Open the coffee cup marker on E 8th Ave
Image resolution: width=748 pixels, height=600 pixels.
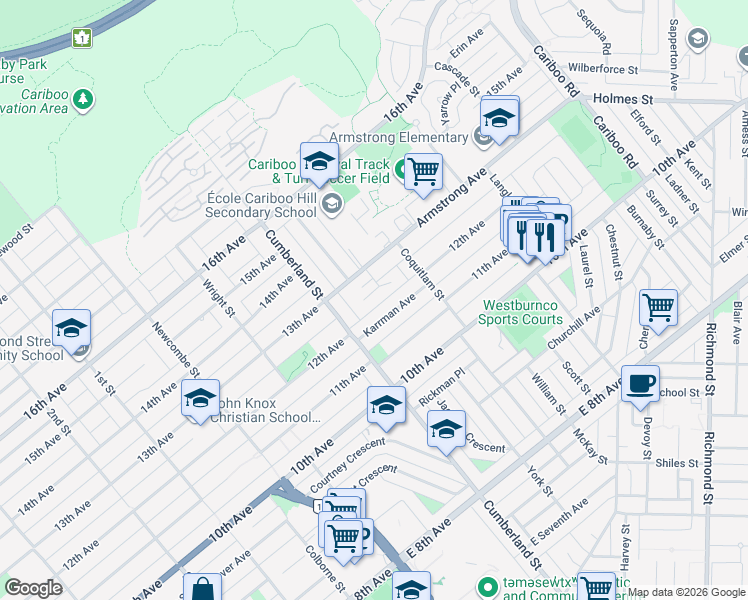pyautogui.click(x=640, y=387)
